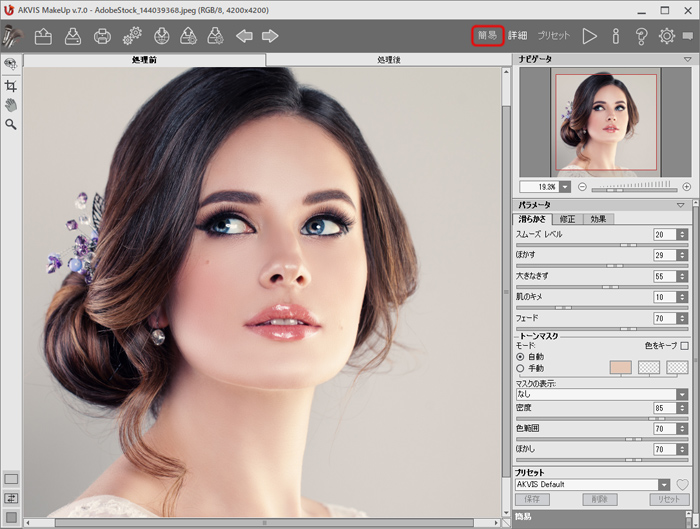Click the swap view mode icon

click(11, 498)
